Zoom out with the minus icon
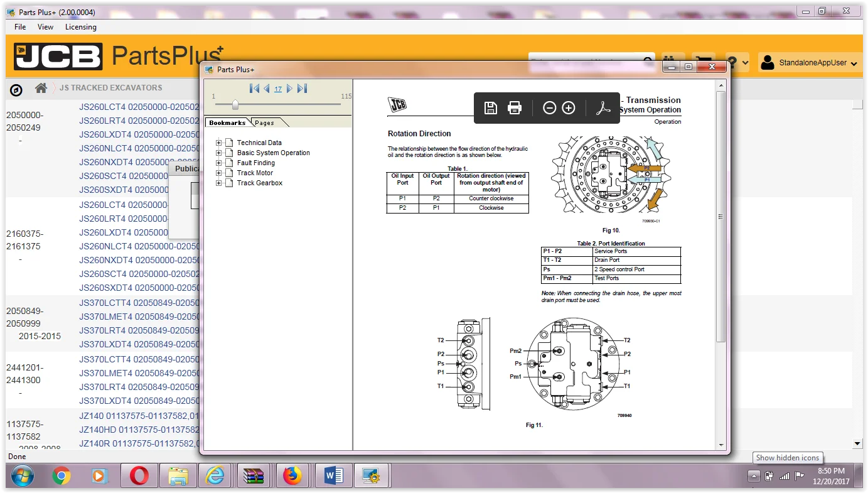The height and width of the screenshot is (493, 868). coord(549,108)
